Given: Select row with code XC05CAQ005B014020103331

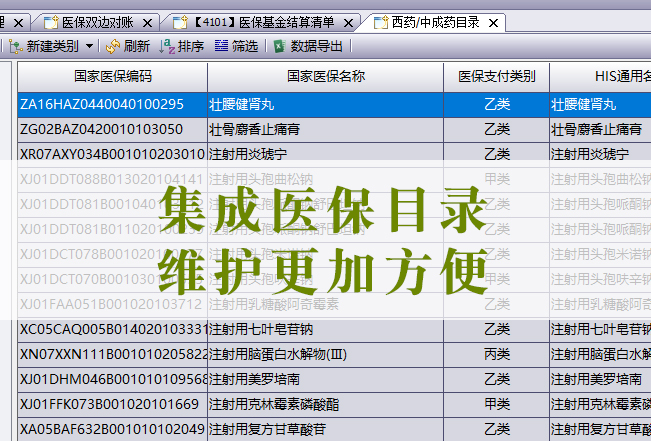Looking at the screenshot, I should (113, 329).
